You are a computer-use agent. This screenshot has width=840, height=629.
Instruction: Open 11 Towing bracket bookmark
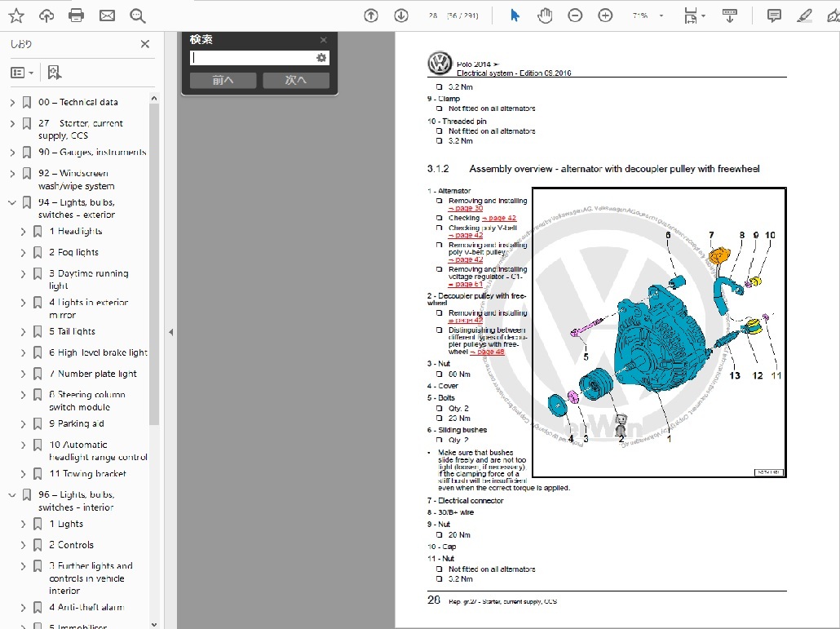[88, 474]
